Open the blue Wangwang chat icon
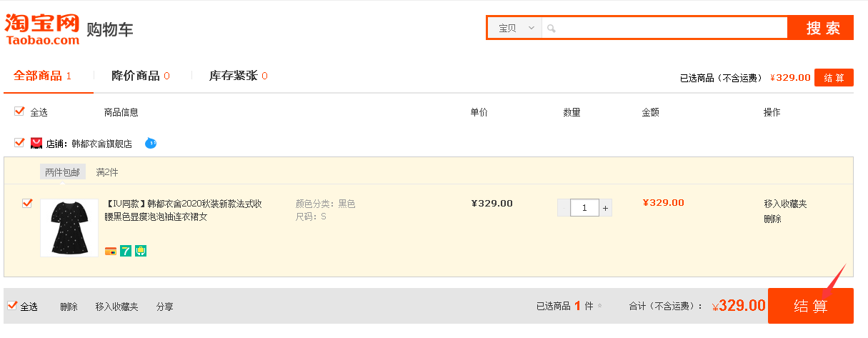The image size is (868, 338). [x=150, y=143]
